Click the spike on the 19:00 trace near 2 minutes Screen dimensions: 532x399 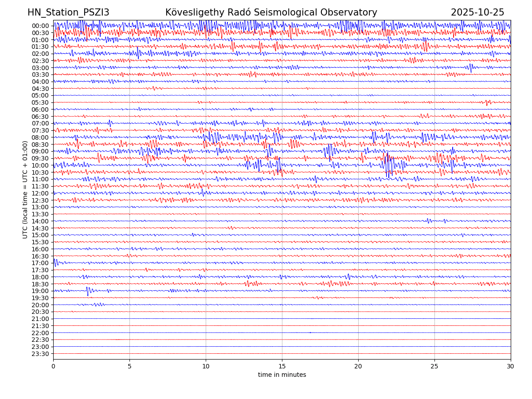point(88,291)
